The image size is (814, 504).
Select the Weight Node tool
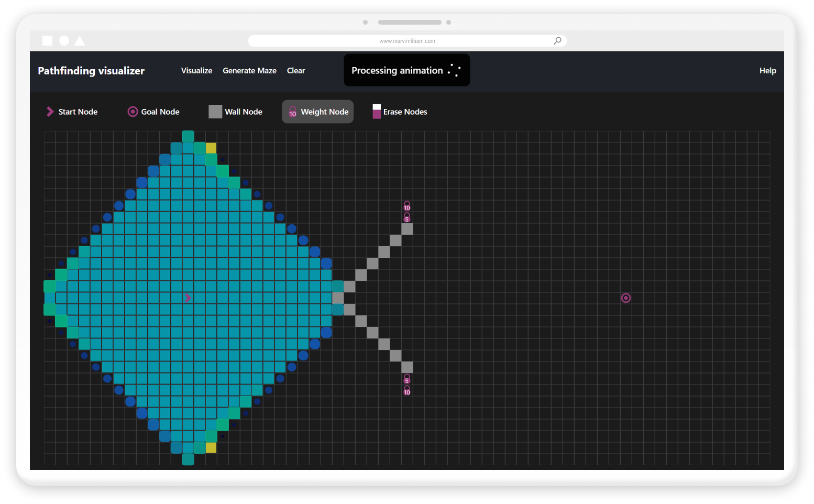(318, 112)
